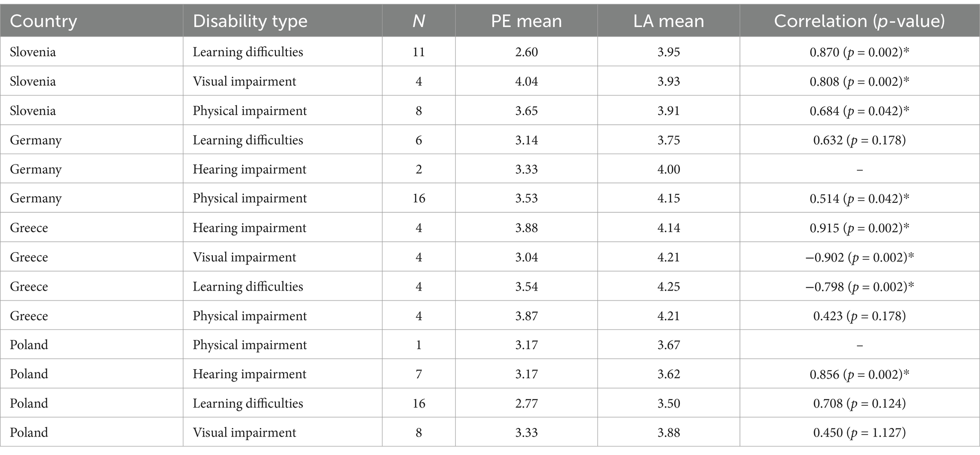Select LA mean value 4.25

click(669, 286)
